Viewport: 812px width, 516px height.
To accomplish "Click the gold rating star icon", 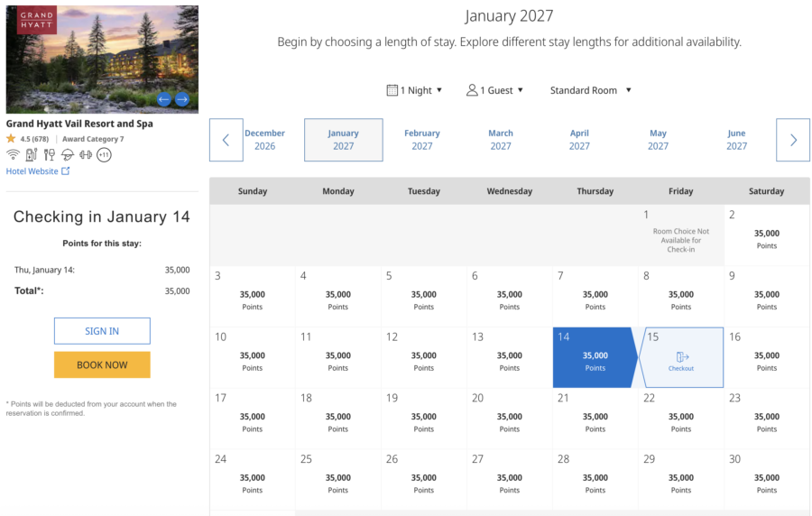I will [x=11, y=138].
